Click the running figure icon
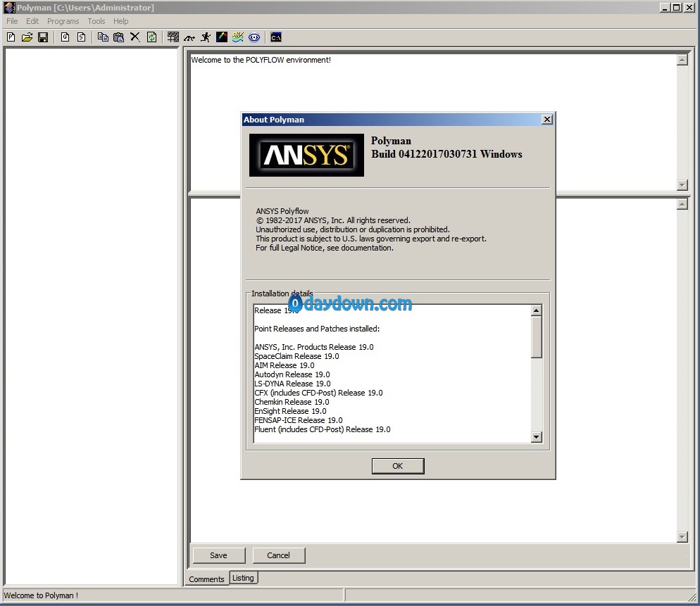The image size is (700, 606). point(206,37)
